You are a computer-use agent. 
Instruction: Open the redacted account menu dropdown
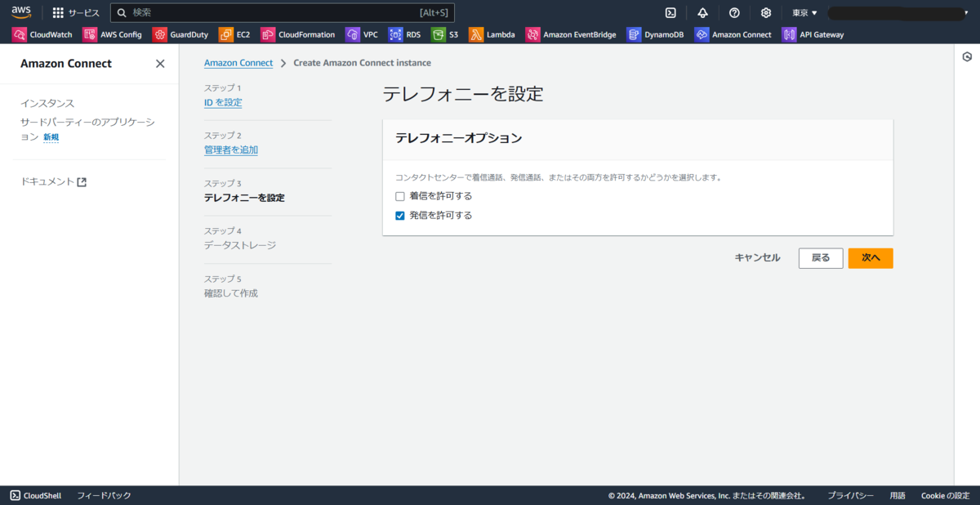click(x=898, y=13)
